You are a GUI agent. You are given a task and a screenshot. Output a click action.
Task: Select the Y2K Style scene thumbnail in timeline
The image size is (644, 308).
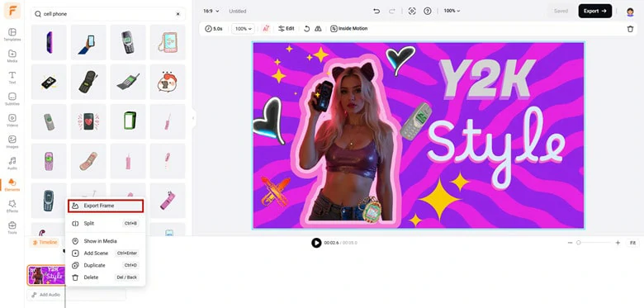(x=46, y=275)
